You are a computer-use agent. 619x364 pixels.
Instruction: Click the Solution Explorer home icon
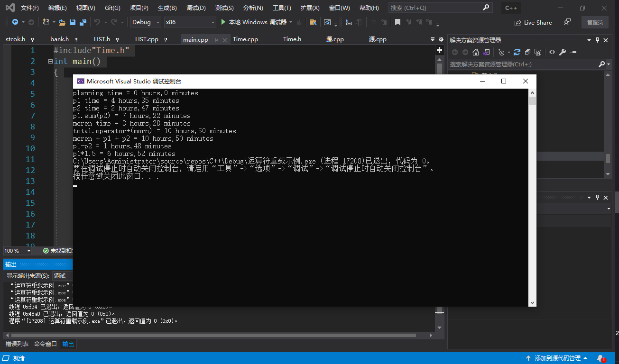point(476,52)
